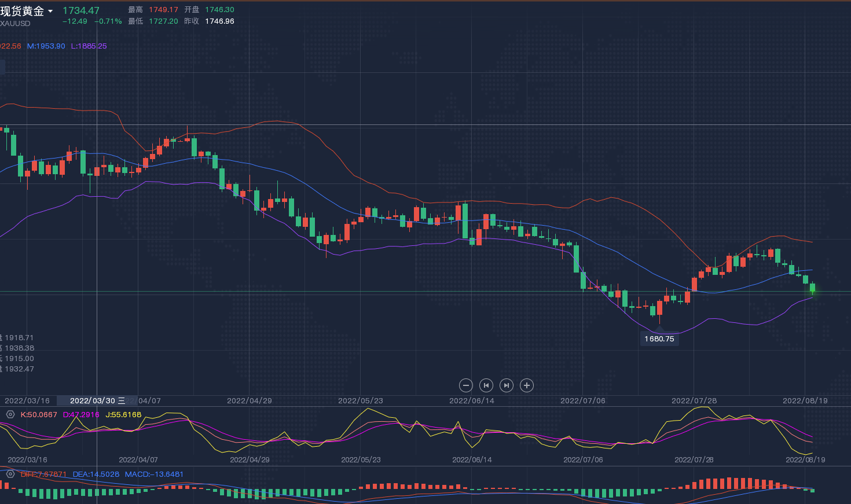
Task: Click the crosshair data value 1918.71
Action: (x=19, y=338)
